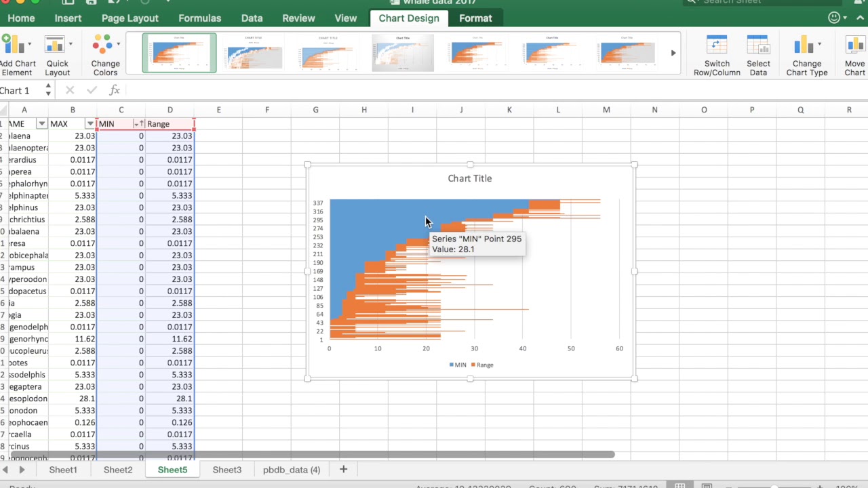Image resolution: width=868 pixels, height=488 pixels.
Task: Select the third chart style thumbnail
Action: pyautogui.click(x=328, y=53)
